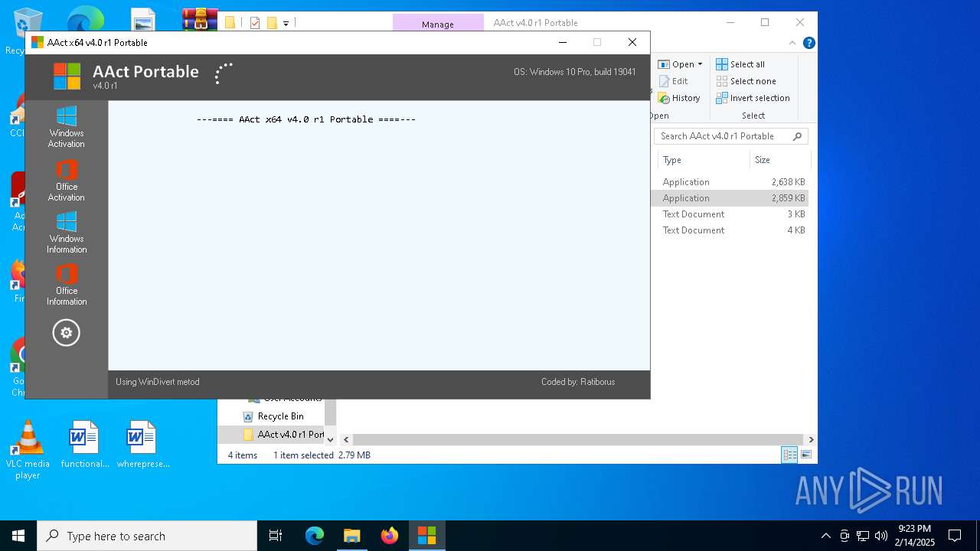Image resolution: width=980 pixels, height=551 pixels.
Task: Open Windows Activation in AAct sidebar
Action: click(x=67, y=127)
